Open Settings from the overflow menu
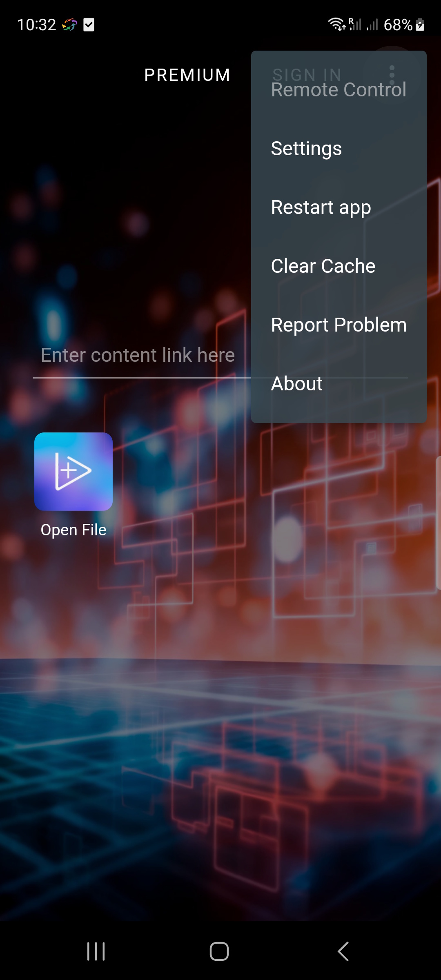The height and width of the screenshot is (980, 441). pos(339,149)
